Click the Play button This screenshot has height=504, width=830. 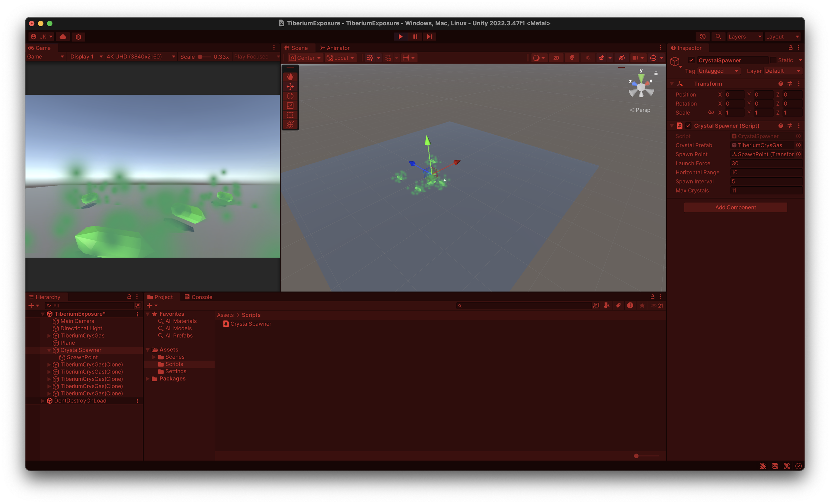pyautogui.click(x=400, y=37)
